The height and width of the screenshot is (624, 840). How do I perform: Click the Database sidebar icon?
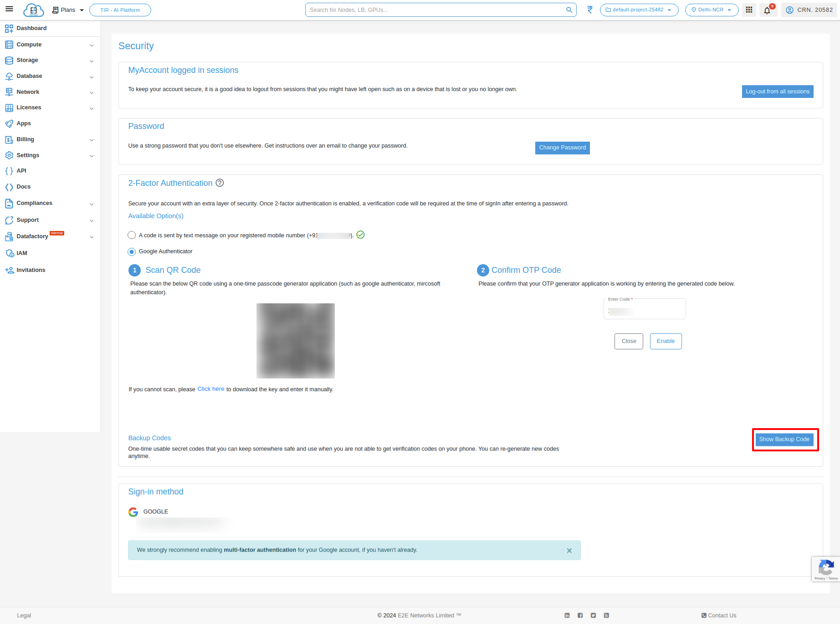click(x=9, y=76)
